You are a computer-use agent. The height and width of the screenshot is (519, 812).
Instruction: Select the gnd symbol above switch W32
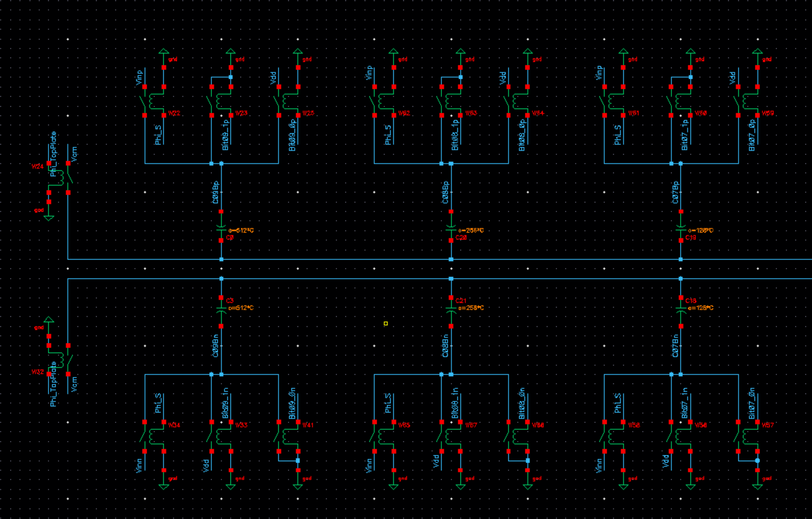[x=49, y=327]
